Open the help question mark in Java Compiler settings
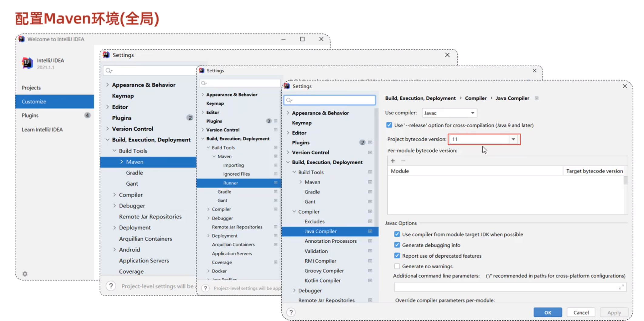The height and width of the screenshot is (321, 644). (291, 312)
